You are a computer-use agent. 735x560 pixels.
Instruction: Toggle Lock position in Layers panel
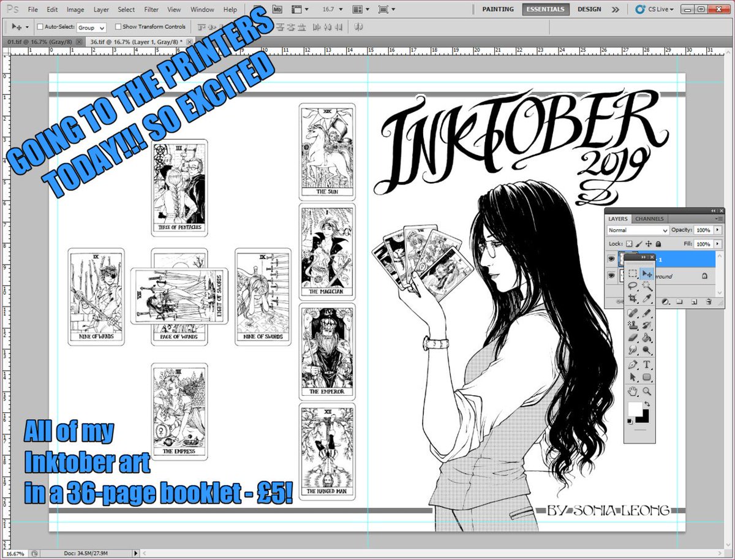coord(649,244)
